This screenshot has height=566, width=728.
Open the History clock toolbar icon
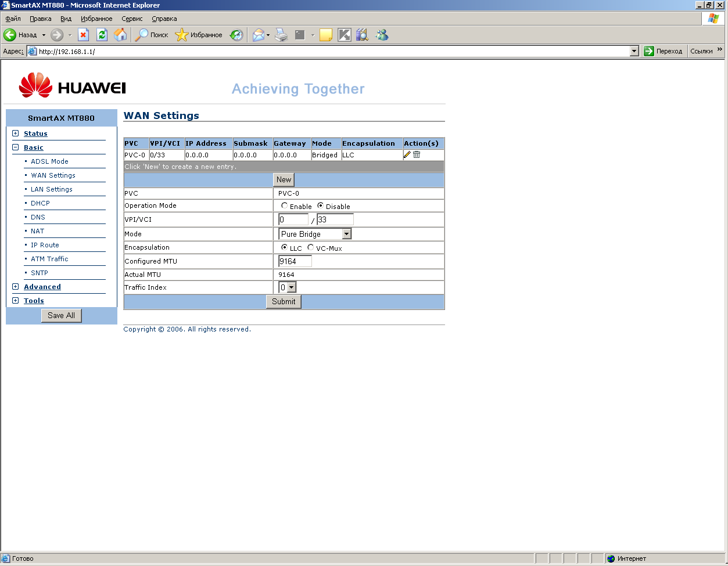[x=236, y=35]
